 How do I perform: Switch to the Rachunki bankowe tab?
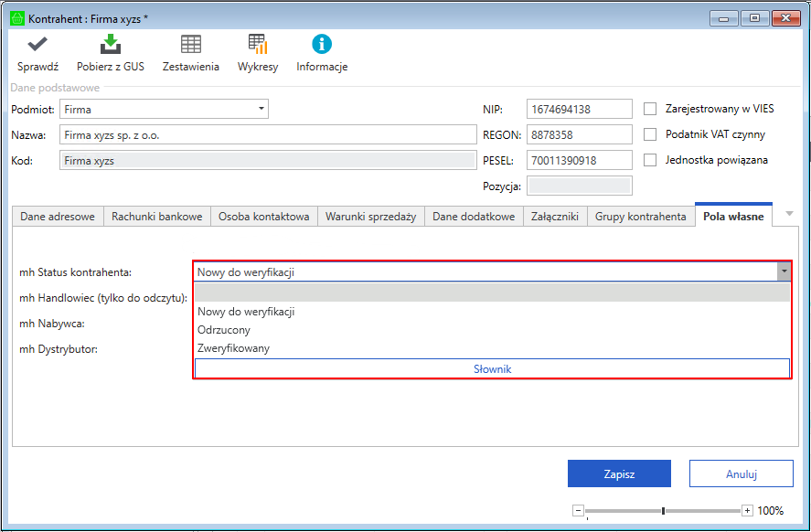[156, 217]
